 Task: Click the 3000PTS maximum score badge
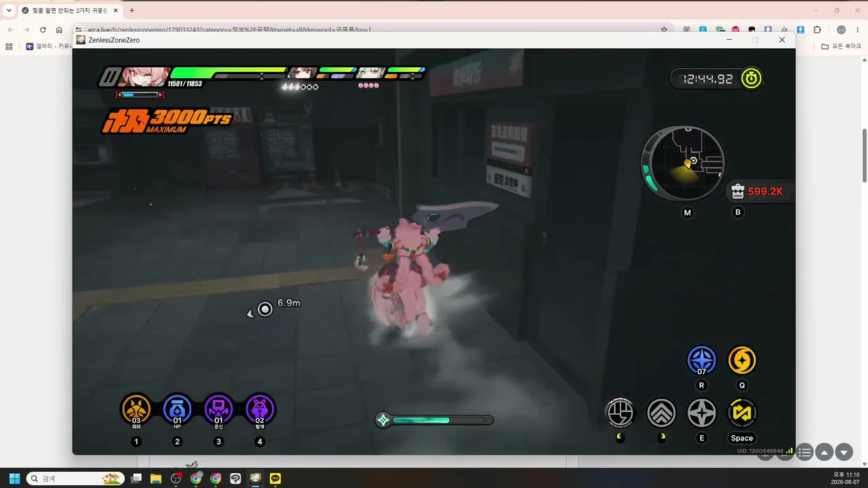click(x=167, y=121)
